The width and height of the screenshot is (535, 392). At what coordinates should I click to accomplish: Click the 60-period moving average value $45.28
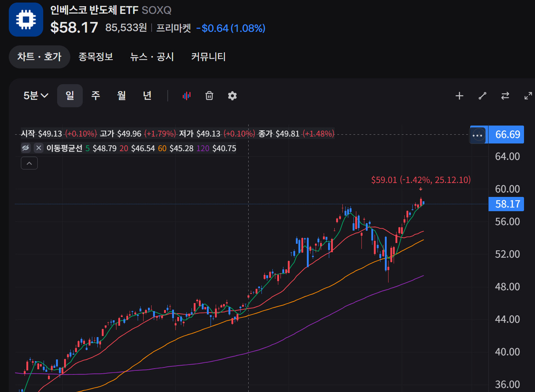[x=182, y=148]
